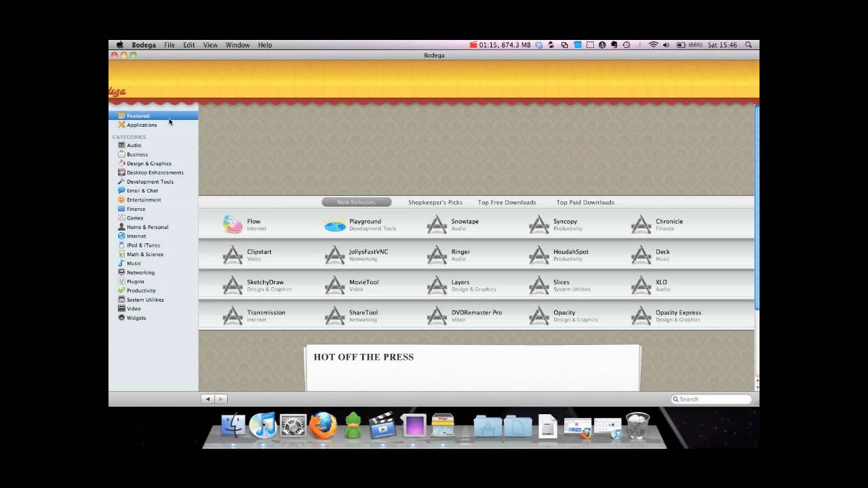Select Featured in the sidebar
Viewport: 868px width, 488px height.
click(x=153, y=116)
